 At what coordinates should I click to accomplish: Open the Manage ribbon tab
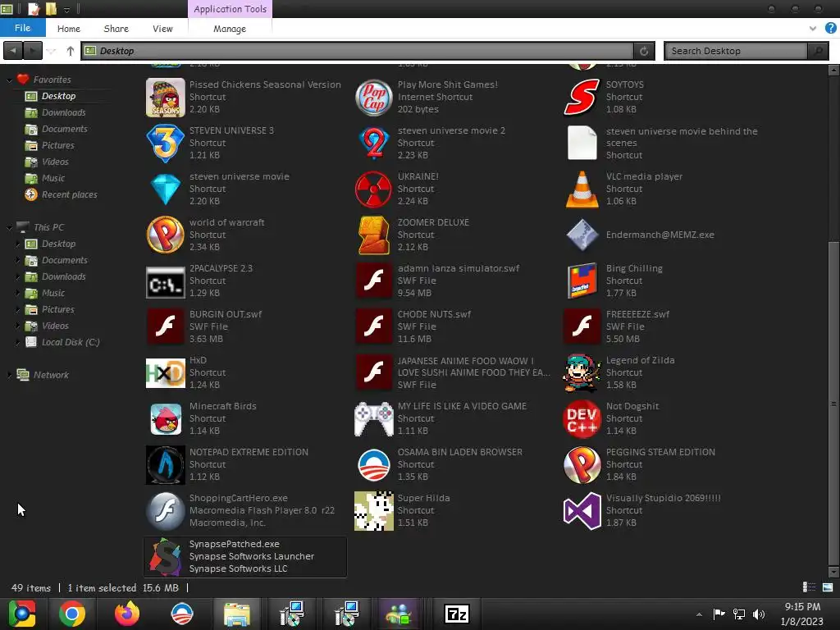[230, 29]
